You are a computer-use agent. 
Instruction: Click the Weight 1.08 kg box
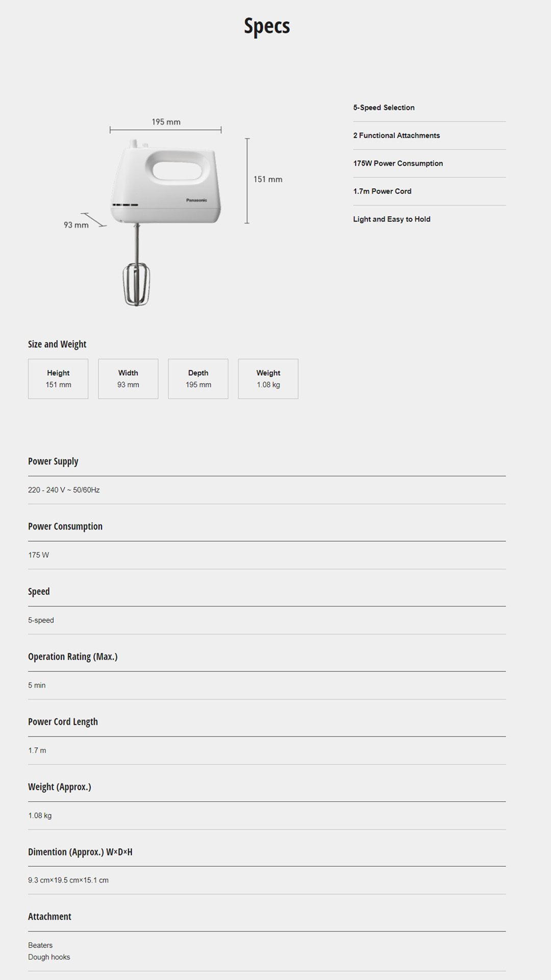(x=268, y=379)
